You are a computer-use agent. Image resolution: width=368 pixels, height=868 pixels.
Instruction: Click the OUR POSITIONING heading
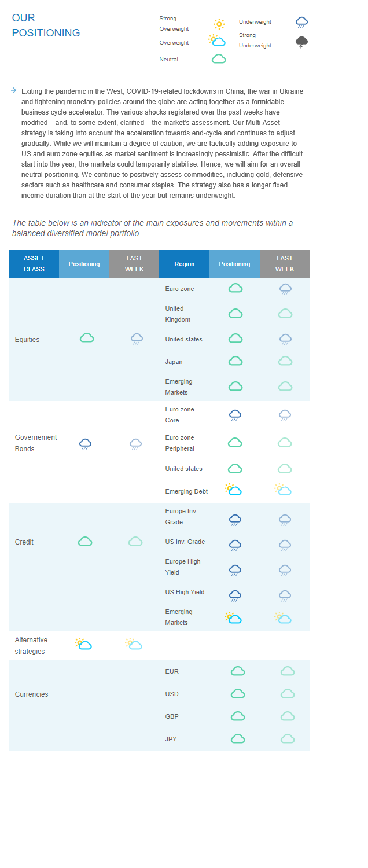click(x=46, y=25)
